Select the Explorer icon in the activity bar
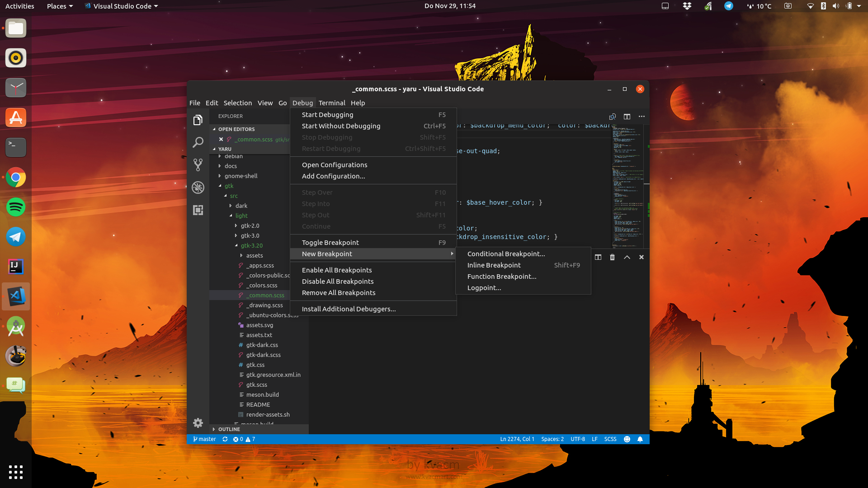Screen dimensions: 868x488 pos(198,120)
